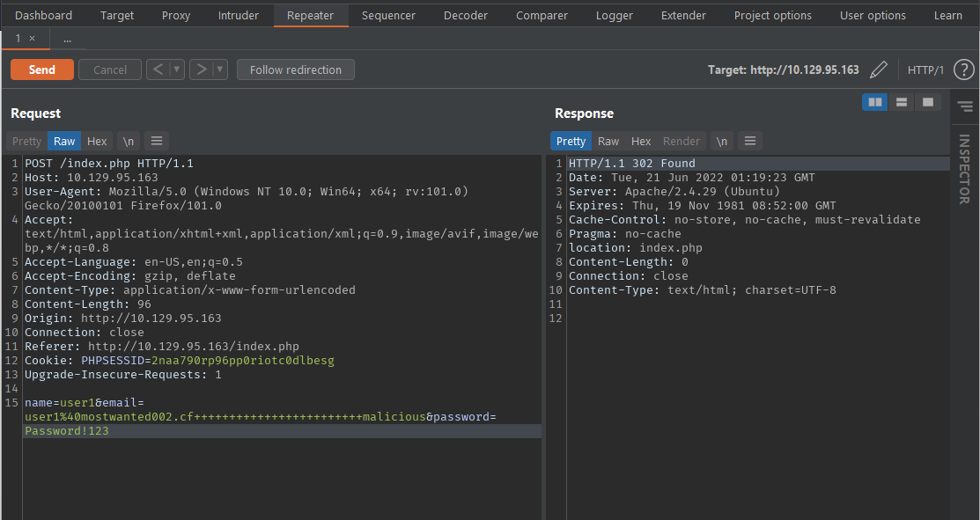Viewport: 980px width, 520px height.
Task: Open the Request panel hamburger menu
Action: [156, 141]
